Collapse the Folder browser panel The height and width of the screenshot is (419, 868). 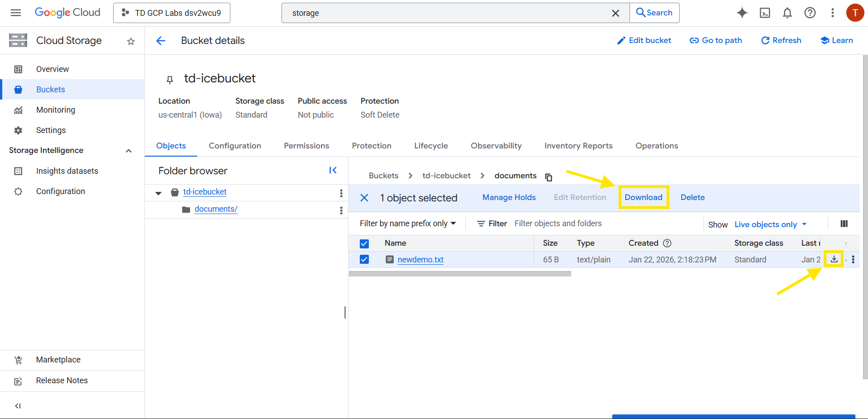tap(333, 171)
